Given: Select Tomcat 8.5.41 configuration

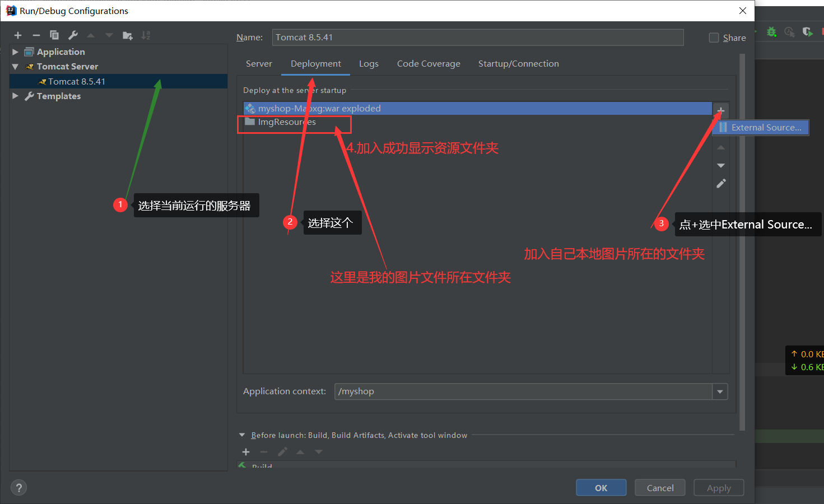Looking at the screenshot, I should pyautogui.click(x=118, y=81).
